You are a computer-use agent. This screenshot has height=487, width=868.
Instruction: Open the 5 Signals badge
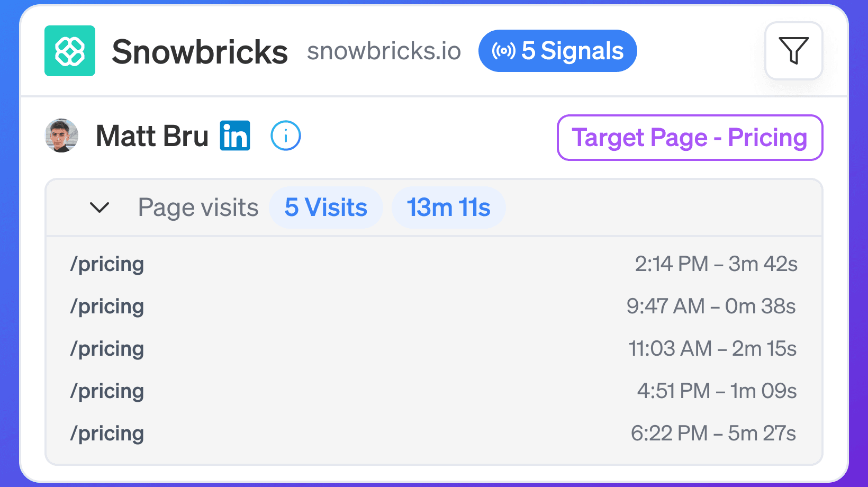pos(557,51)
